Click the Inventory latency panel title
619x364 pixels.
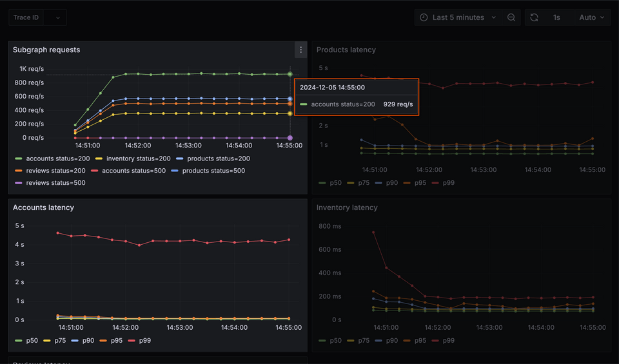347,207
